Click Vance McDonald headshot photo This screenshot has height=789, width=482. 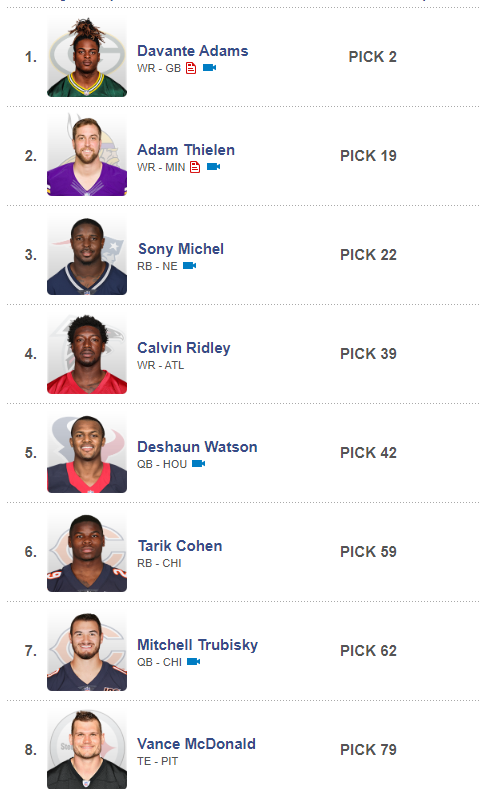click(x=87, y=749)
